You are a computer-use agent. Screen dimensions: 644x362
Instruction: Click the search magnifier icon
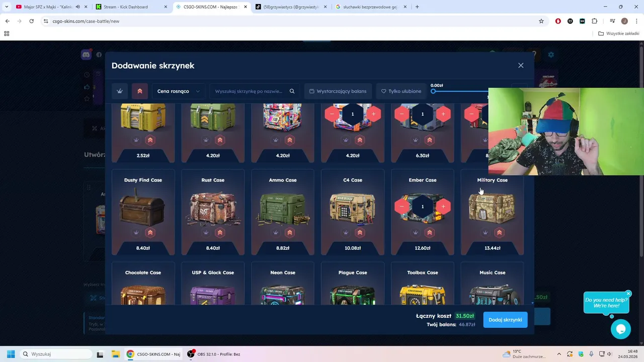pyautogui.click(x=292, y=91)
